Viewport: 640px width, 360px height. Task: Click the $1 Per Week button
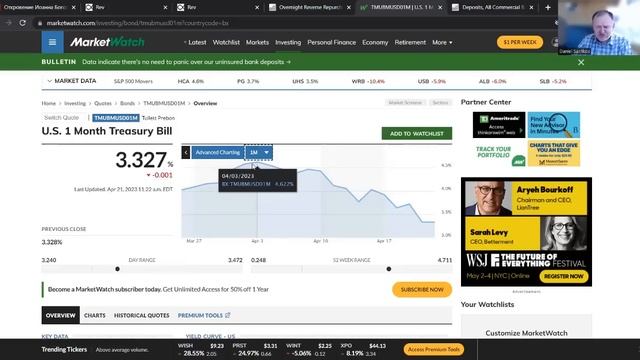[520, 42]
